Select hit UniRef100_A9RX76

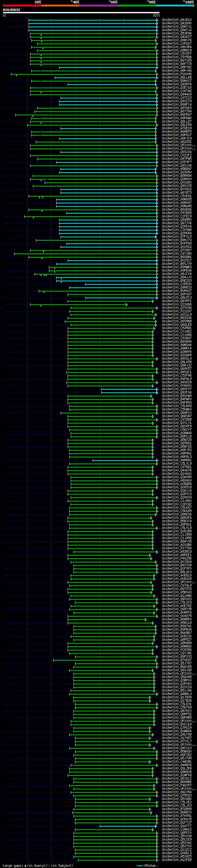[177, 40]
